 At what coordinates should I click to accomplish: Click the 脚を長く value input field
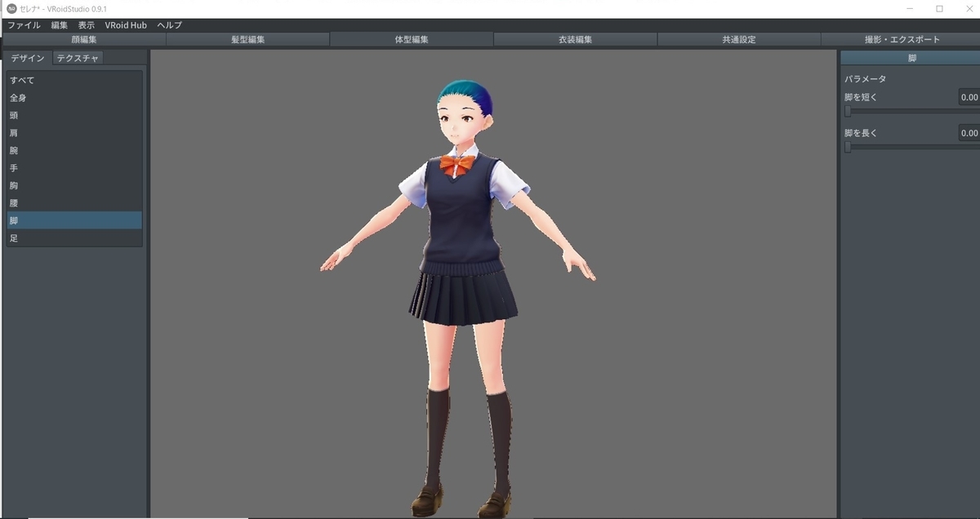[969, 132]
